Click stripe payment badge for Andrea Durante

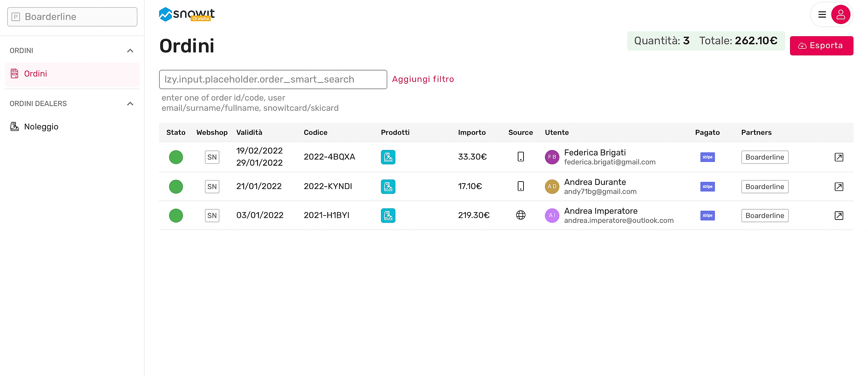tap(707, 187)
